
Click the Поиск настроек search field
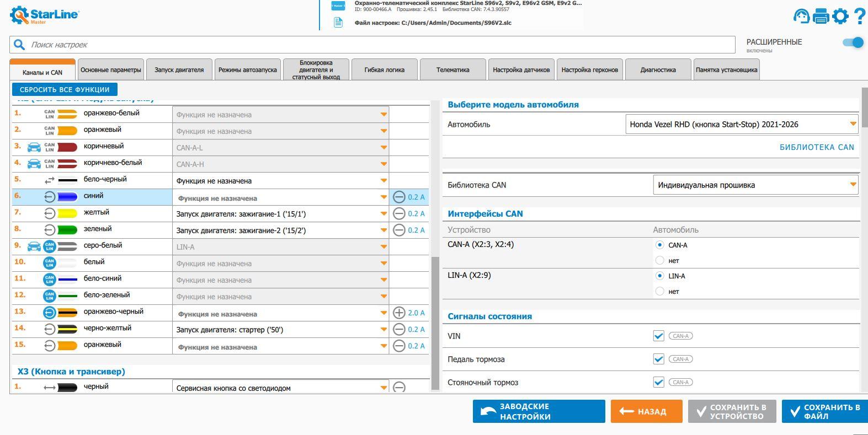[x=372, y=45]
